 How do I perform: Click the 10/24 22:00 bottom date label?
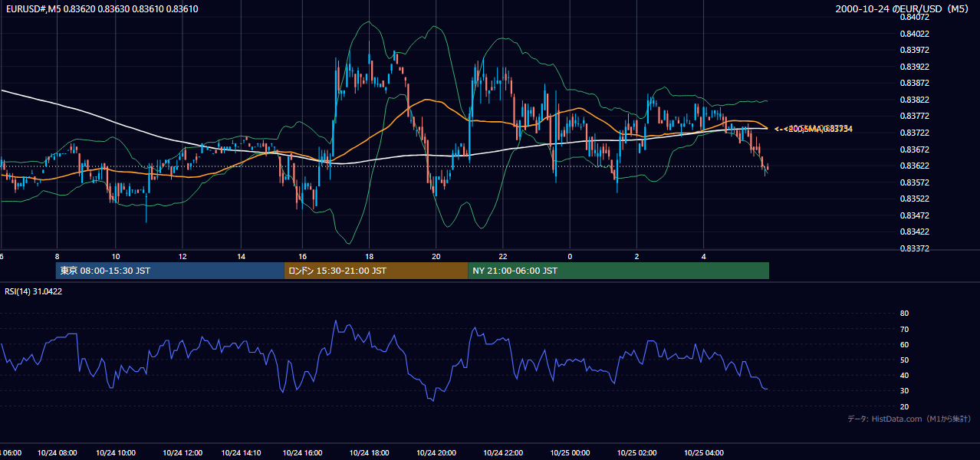pos(503,453)
